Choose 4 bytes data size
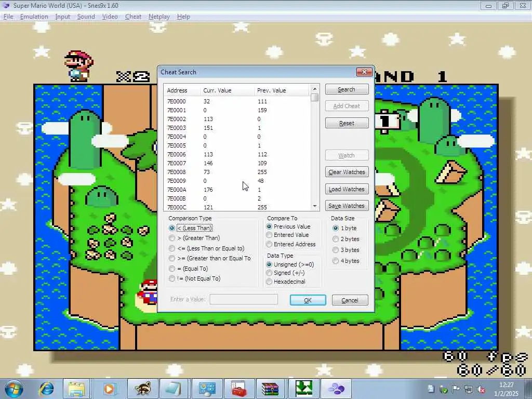The width and height of the screenshot is (532, 399). pyautogui.click(x=345, y=261)
